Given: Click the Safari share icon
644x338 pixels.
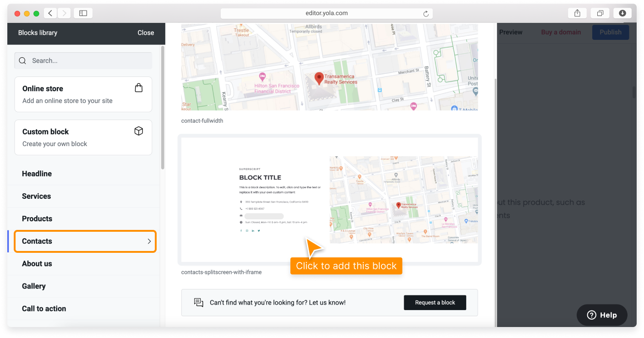Looking at the screenshot, I should pos(577,13).
